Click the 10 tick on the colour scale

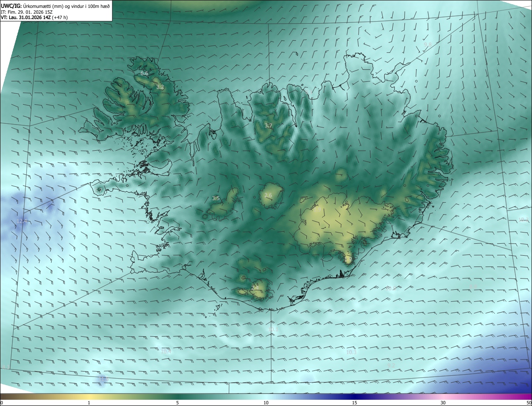266,403
